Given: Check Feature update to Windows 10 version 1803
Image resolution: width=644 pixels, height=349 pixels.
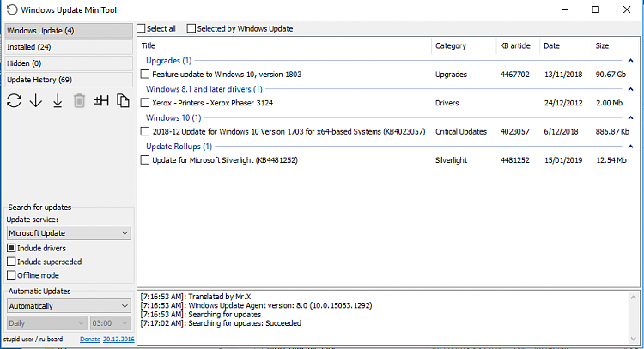Looking at the screenshot, I should point(144,75).
